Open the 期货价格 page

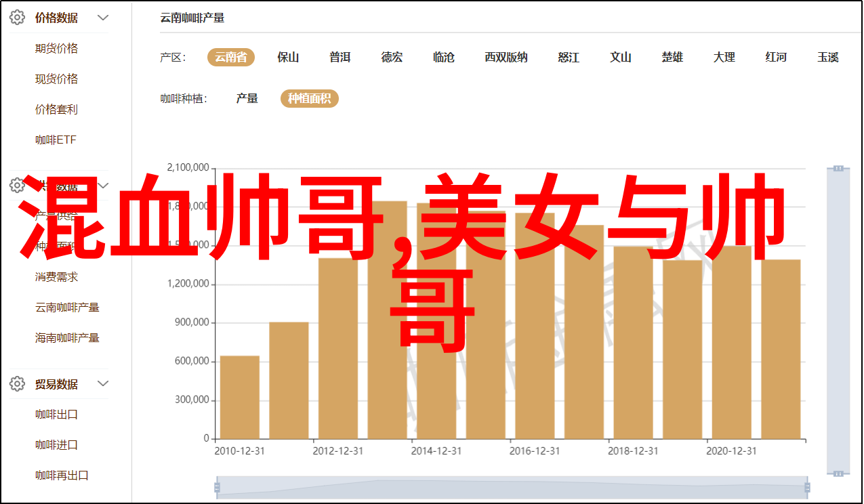[x=57, y=48]
